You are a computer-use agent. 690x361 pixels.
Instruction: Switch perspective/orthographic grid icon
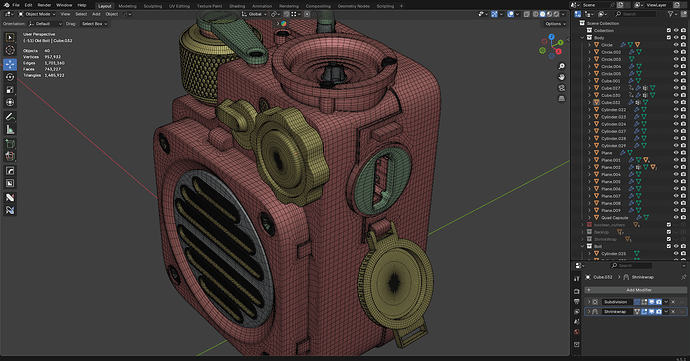coord(562,99)
